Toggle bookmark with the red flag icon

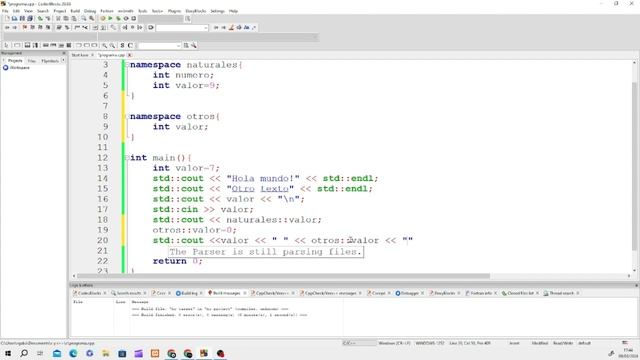click(24, 27)
